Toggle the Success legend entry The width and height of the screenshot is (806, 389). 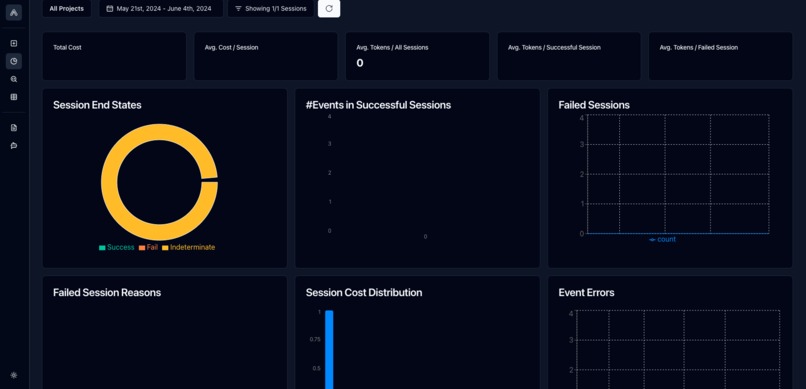[117, 247]
